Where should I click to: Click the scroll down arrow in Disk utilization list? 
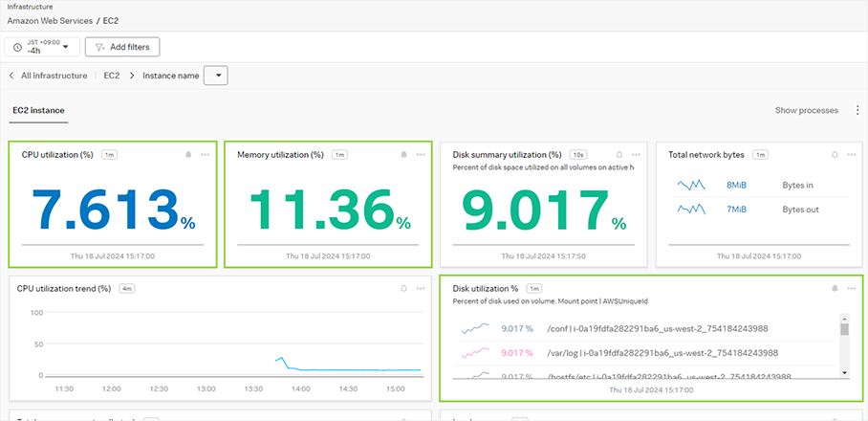click(x=844, y=371)
